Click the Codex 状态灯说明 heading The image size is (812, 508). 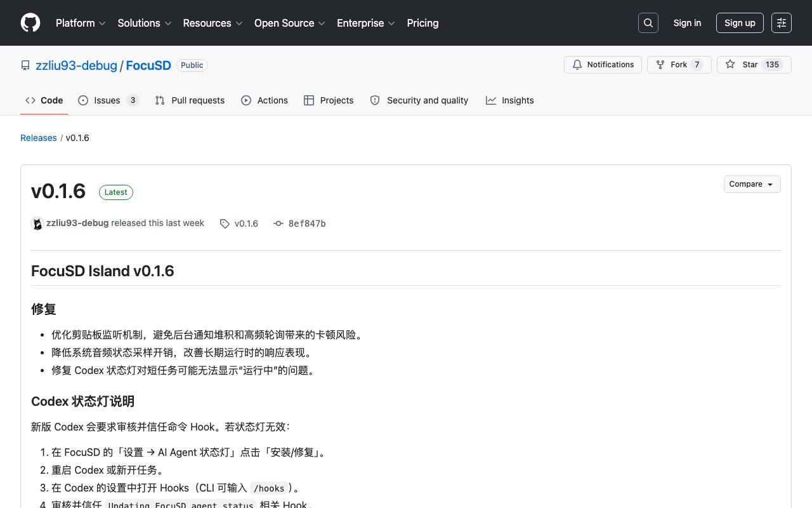82,401
